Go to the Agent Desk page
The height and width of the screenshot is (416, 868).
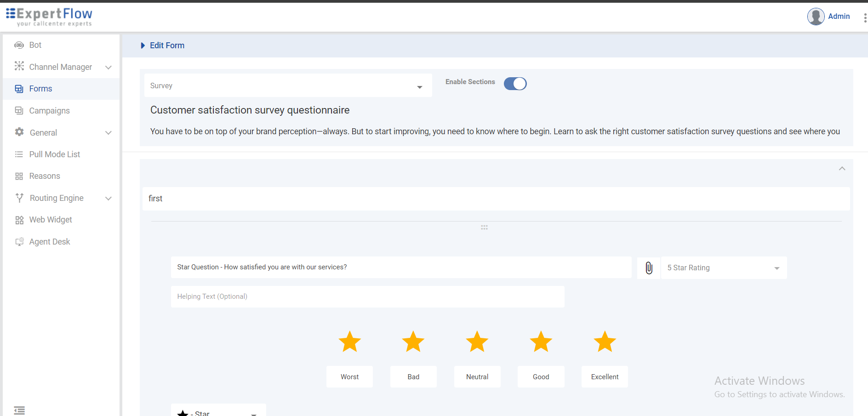click(49, 242)
